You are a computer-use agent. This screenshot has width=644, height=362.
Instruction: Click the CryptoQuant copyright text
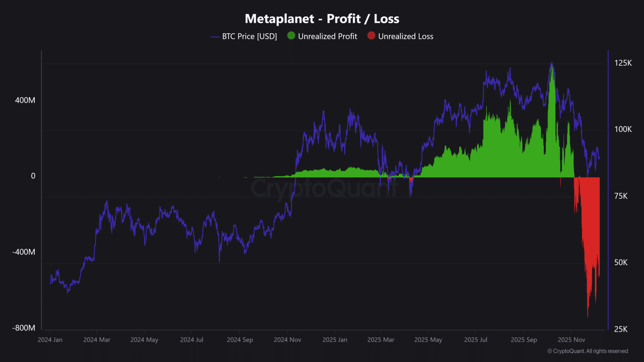pyautogui.click(x=587, y=351)
